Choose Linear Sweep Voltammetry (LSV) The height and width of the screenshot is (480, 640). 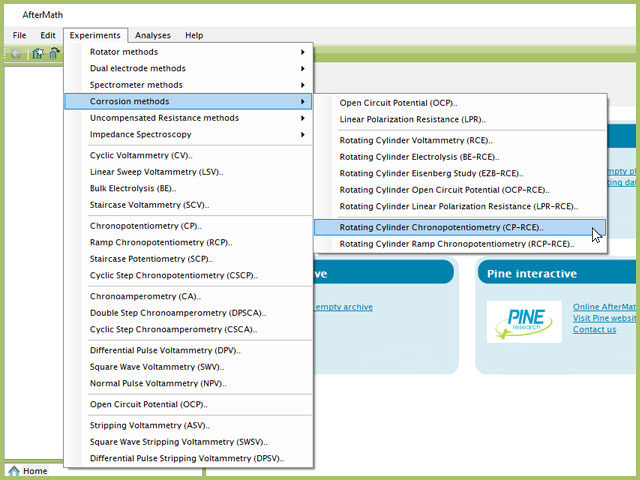188,172
